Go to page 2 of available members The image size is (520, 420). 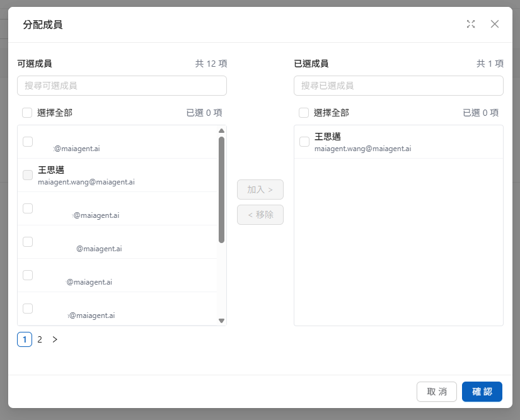pos(40,339)
